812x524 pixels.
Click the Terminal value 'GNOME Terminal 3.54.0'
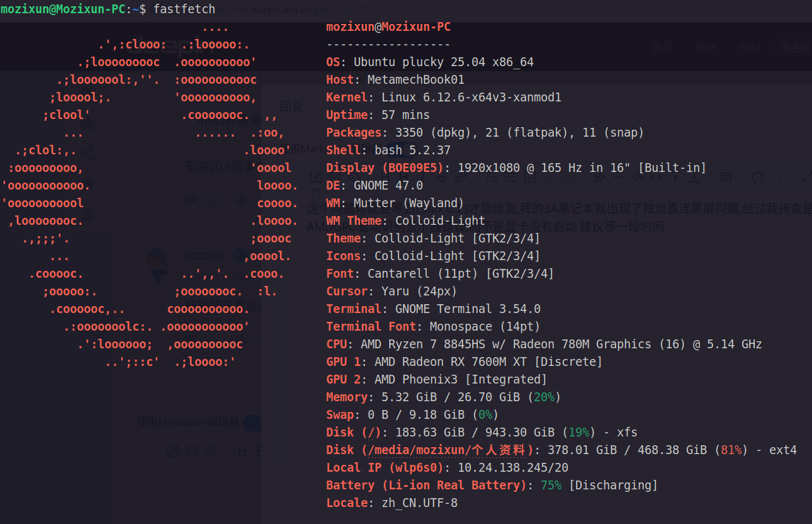[468, 309]
